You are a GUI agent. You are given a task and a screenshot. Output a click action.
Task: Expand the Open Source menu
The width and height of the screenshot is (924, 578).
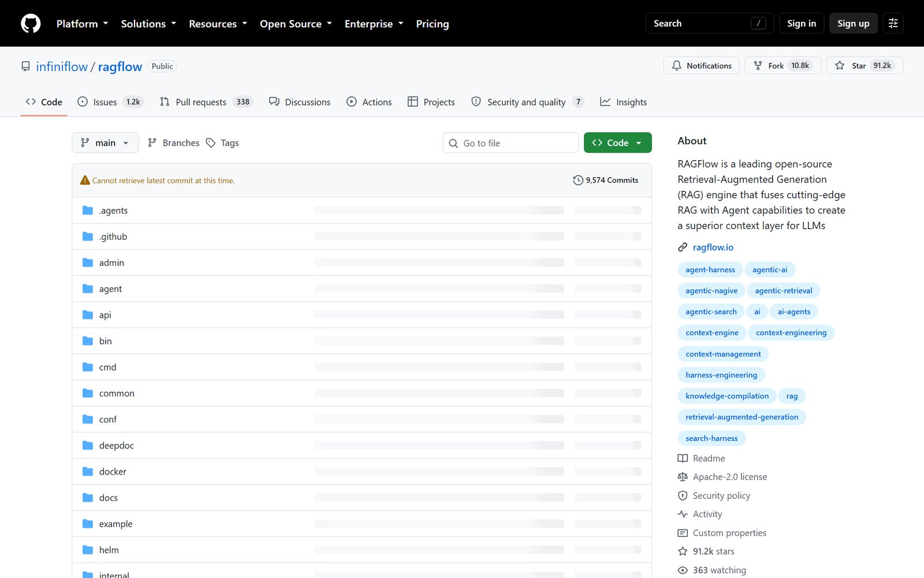coord(296,24)
